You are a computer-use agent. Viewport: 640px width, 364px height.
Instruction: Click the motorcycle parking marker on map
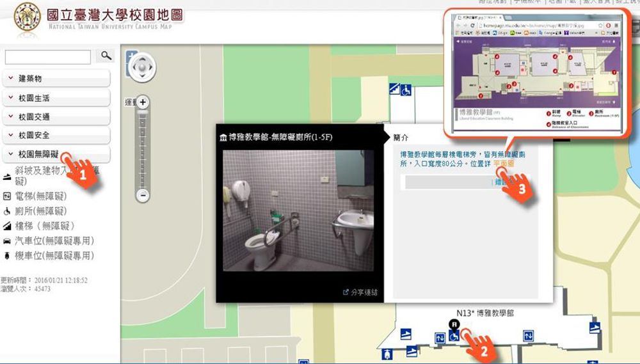tap(387, 354)
